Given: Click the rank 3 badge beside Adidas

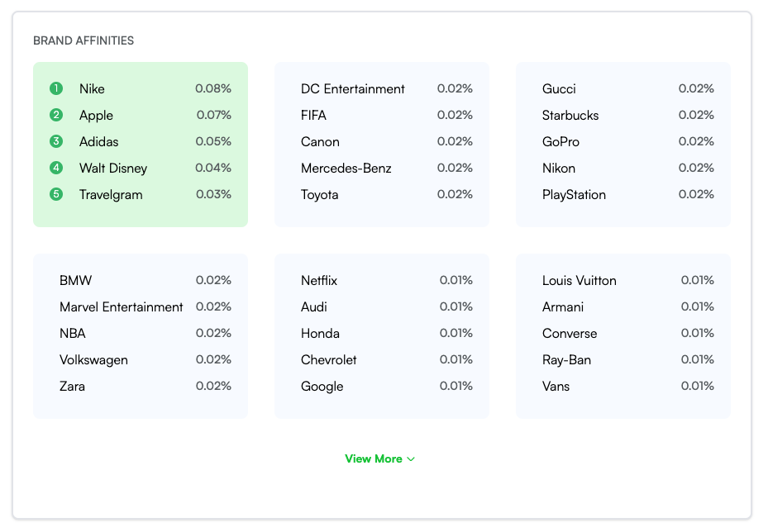Looking at the screenshot, I should [56, 141].
